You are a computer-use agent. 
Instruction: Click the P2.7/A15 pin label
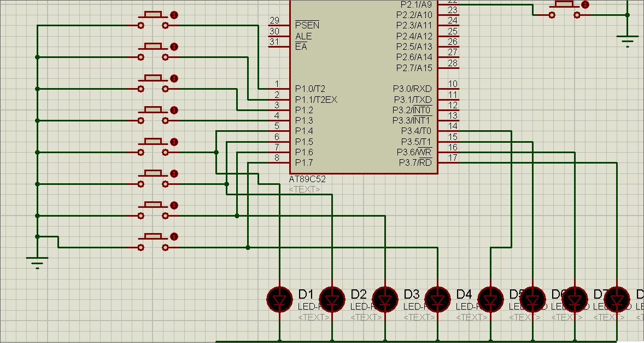coord(414,68)
